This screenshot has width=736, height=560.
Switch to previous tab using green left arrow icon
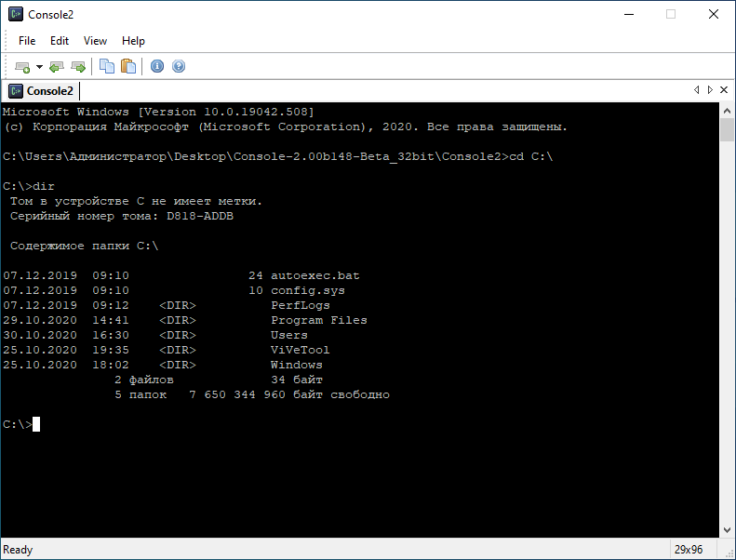(x=57, y=67)
